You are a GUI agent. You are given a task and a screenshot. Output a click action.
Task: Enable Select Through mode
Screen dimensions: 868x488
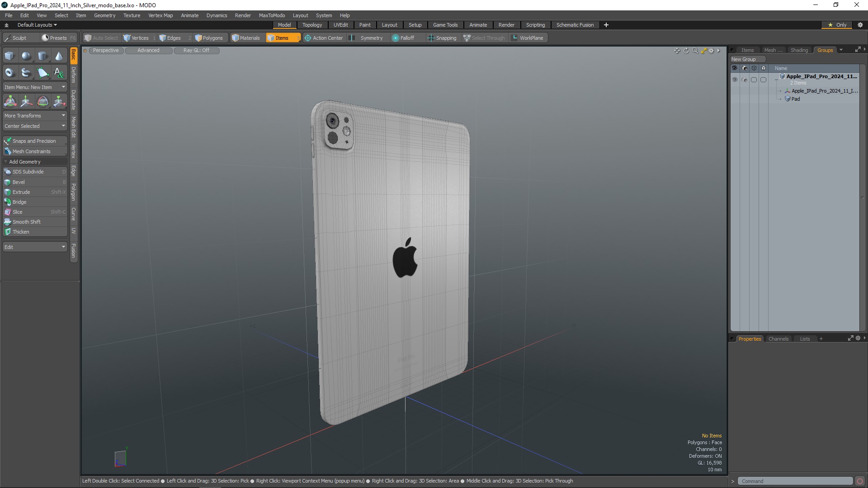pyautogui.click(x=484, y=38)
